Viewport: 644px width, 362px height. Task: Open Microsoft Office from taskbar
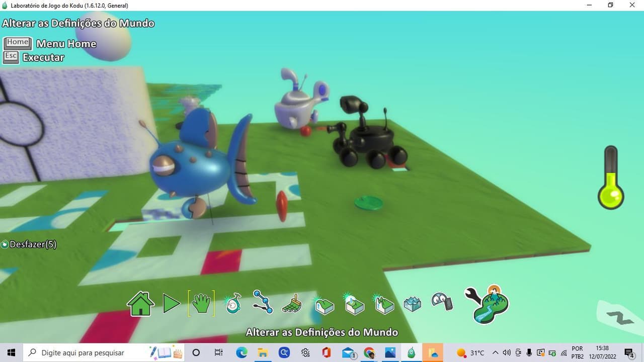click(327, 352)
